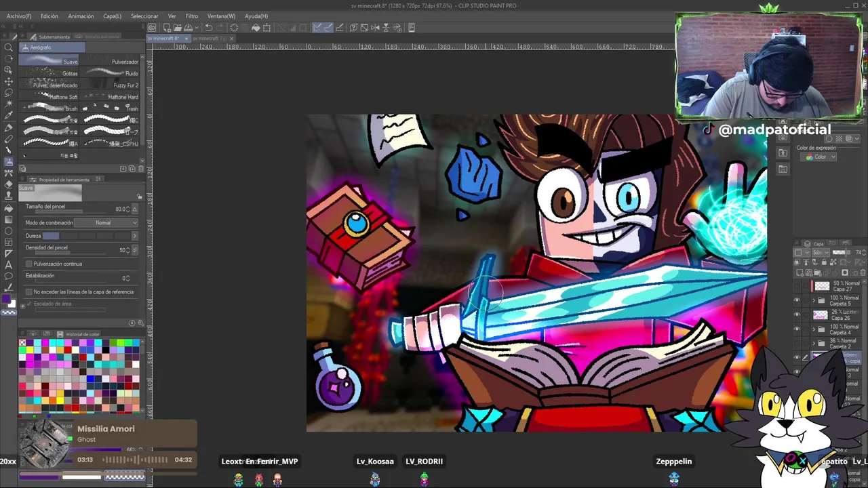Show hidden Carpeta 2 folder layer
Viewport: 868px width, 488px height.
797,344
